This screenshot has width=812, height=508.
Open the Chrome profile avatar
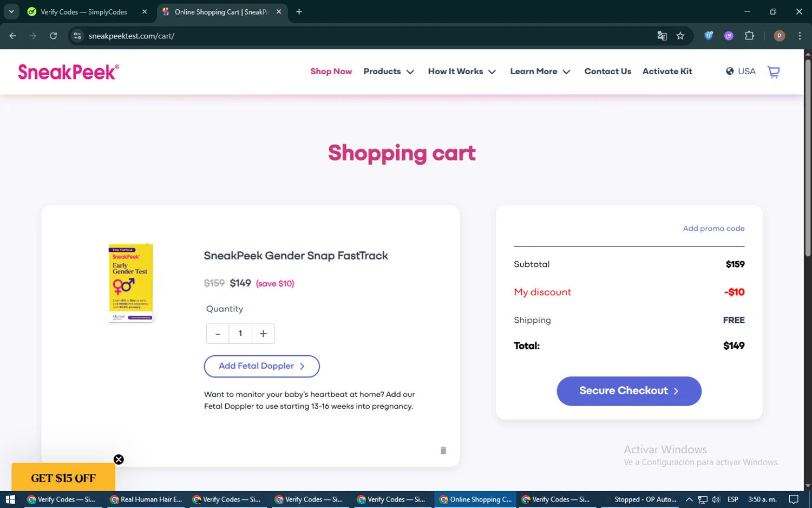[780, 36]
